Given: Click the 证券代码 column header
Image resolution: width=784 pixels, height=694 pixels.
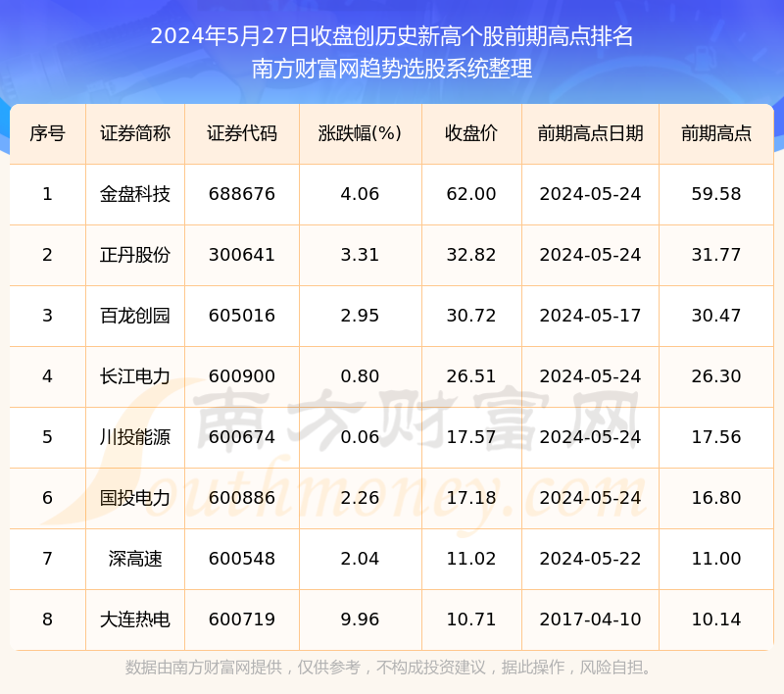Looking at the screenshot, I should 242,133.
